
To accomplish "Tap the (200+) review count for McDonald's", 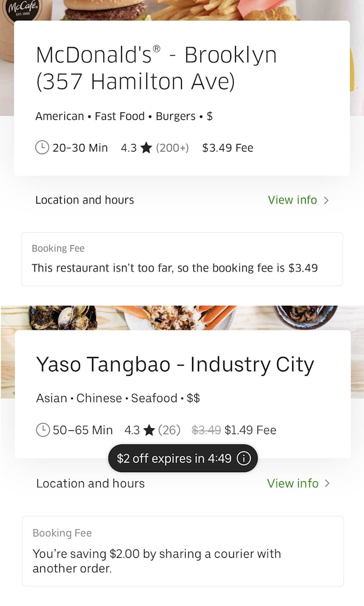I will [172, 148].
